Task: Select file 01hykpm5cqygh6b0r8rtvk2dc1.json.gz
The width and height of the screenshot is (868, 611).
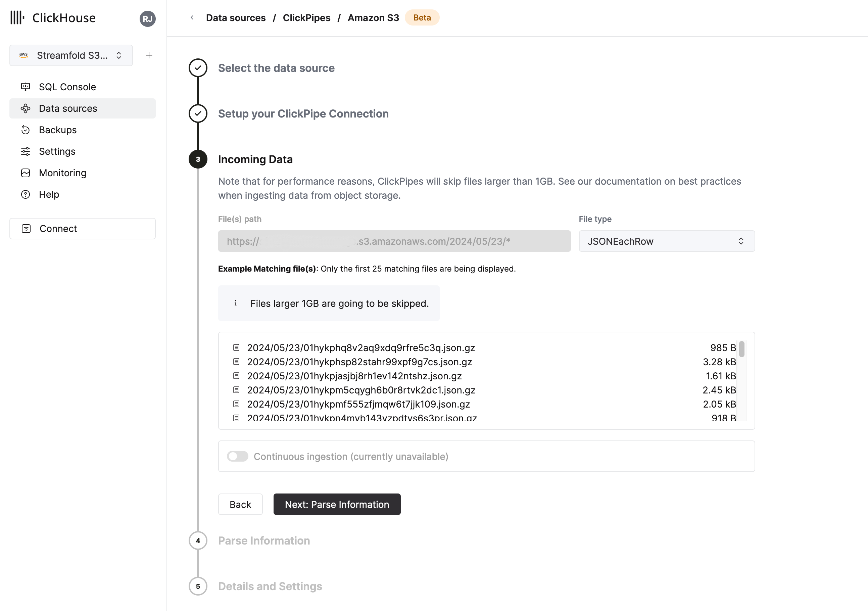Action: (x=361, y=390)
